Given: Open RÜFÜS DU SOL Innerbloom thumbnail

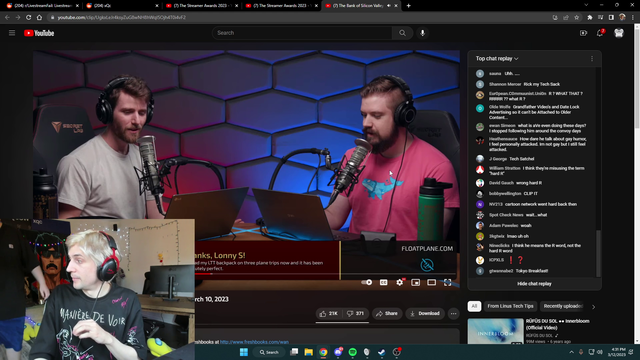Looking at the screenshot, I should pyautogui.click(x=495, y=331).
